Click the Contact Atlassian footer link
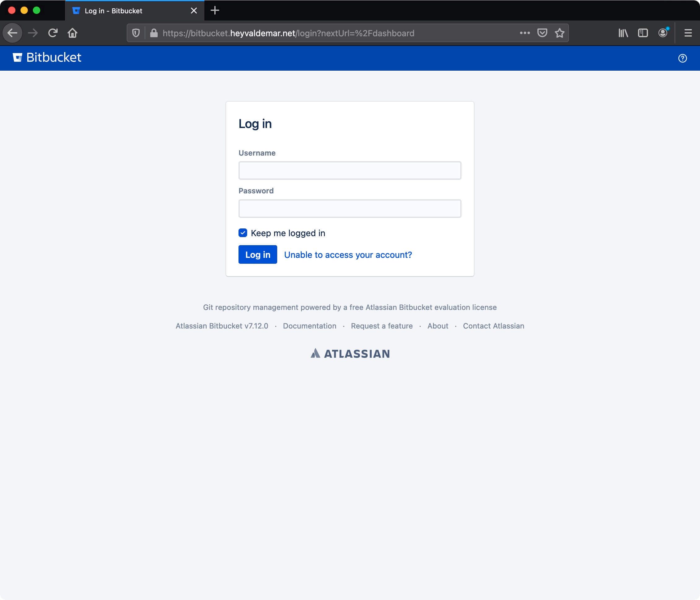The image size is (700, 600). (493, 326)
